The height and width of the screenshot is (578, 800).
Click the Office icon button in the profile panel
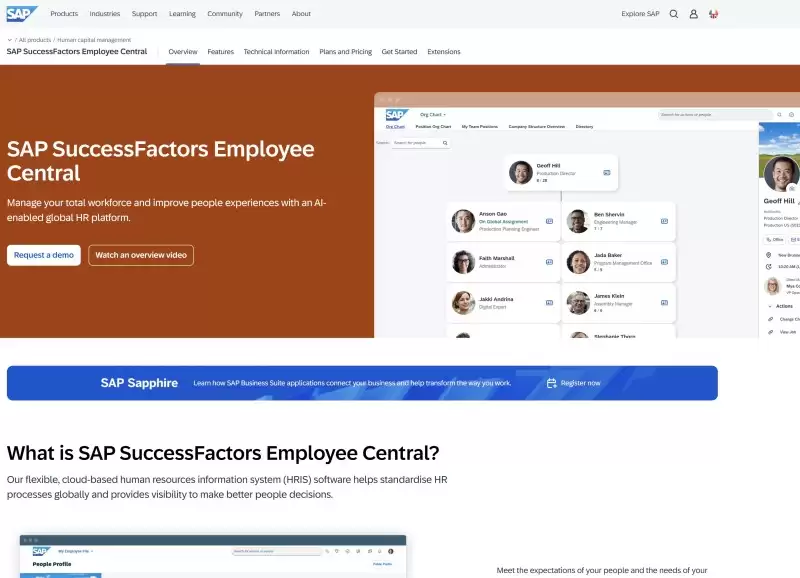[775, 239]
